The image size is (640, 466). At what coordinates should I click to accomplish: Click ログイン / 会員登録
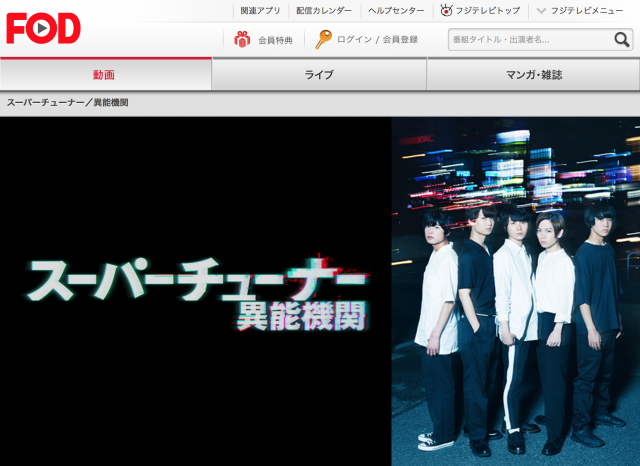[x=378, y=40]
